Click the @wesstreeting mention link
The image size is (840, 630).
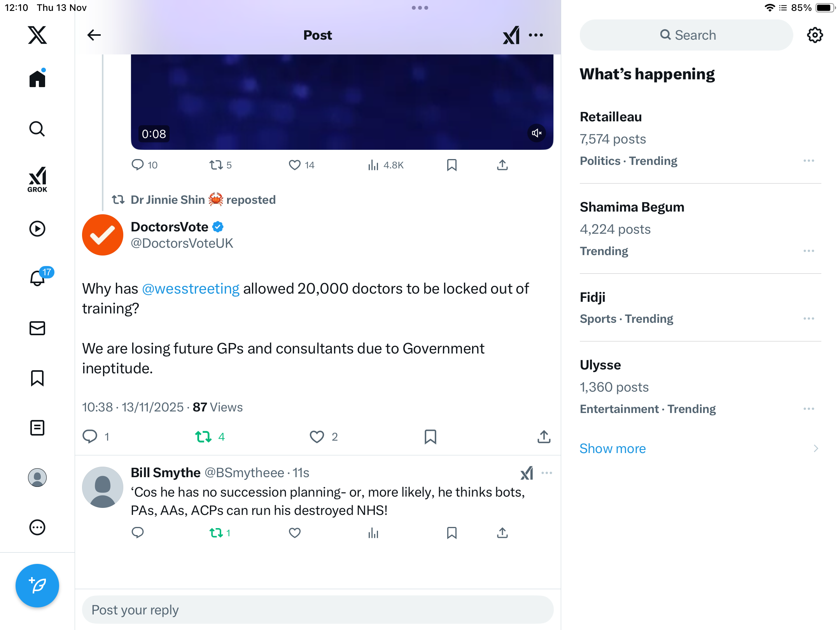pos(191,289)
